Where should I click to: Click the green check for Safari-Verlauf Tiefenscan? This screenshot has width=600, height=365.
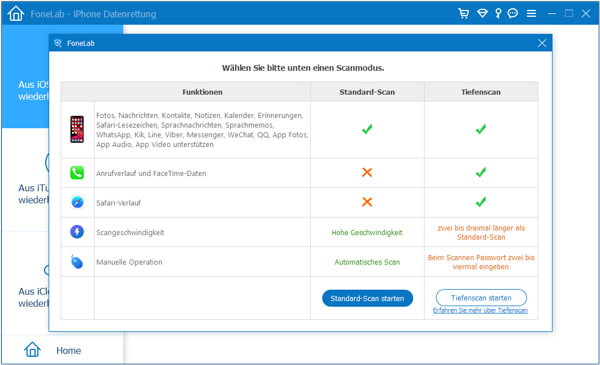(x=481, y=202)
